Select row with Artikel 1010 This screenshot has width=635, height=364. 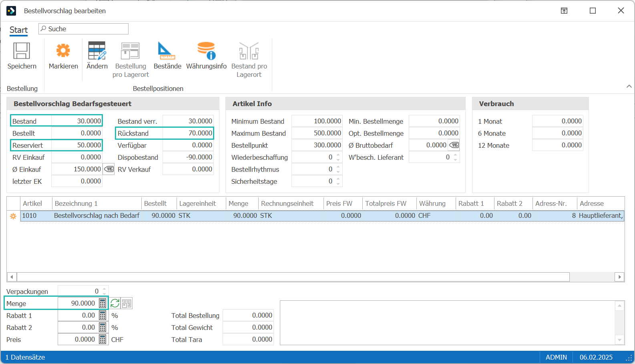click(322, 215)
